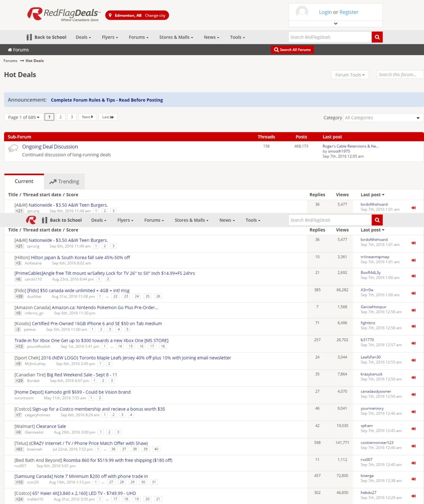
Task: Open the Forum Tools menu
Action: pyautogui.click(x=350, y=75)
